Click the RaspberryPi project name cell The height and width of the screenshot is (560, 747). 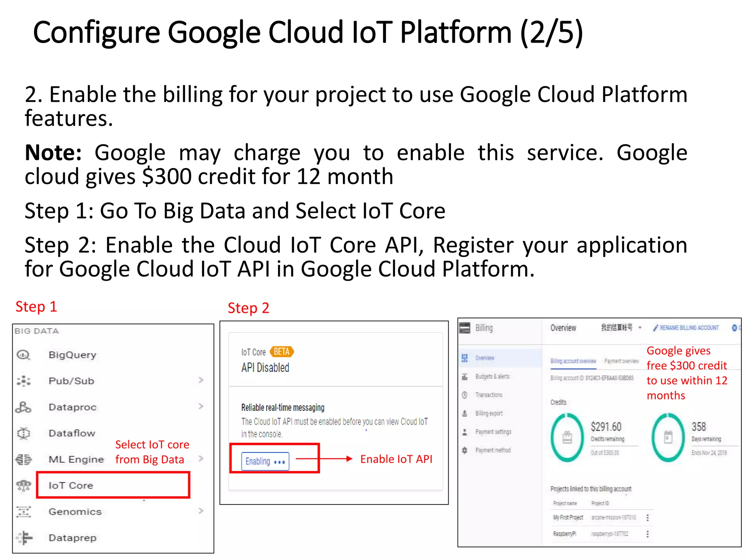click(565, 534)
